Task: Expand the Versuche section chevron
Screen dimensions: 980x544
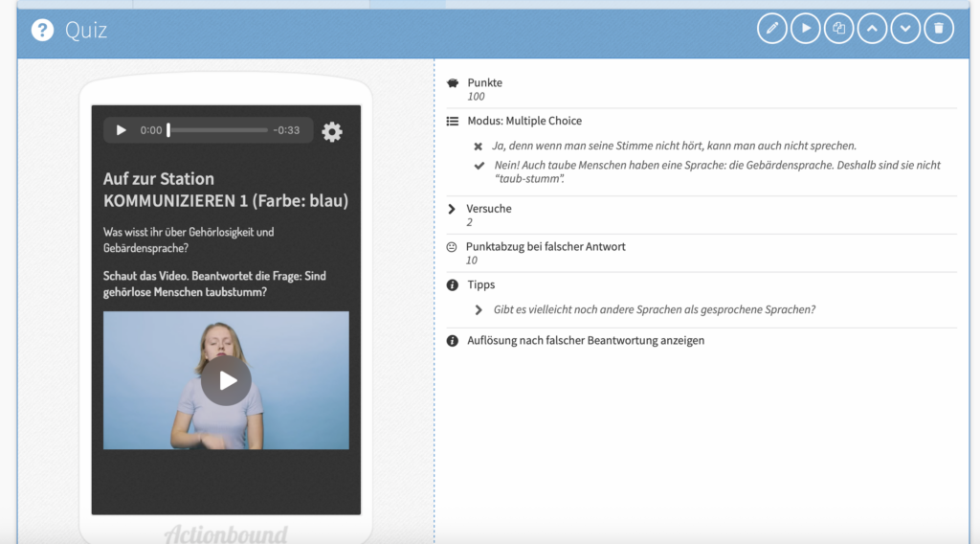Action: tap(452, 209)
